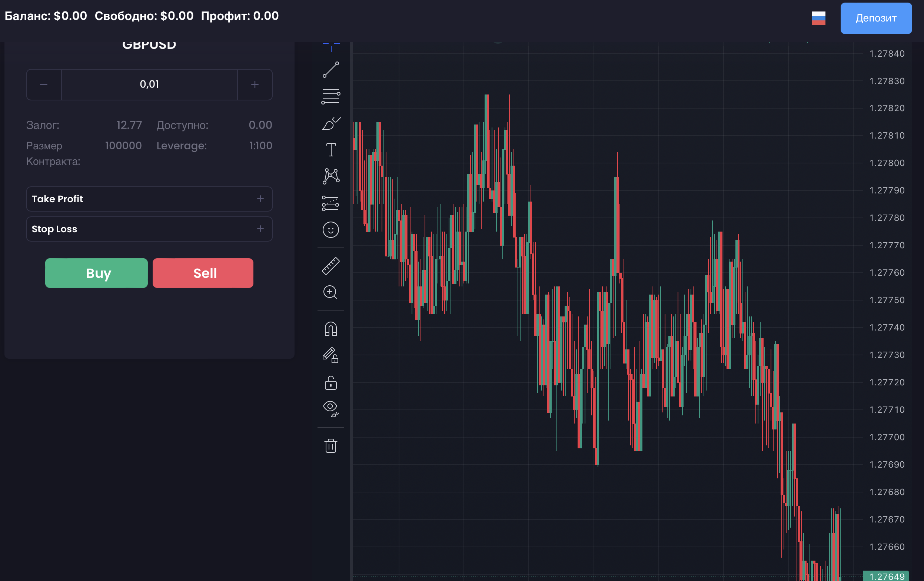Screen dimensions: 924x581
Task: Click the Russian flag language selector
Action: (x=818, y=18)
